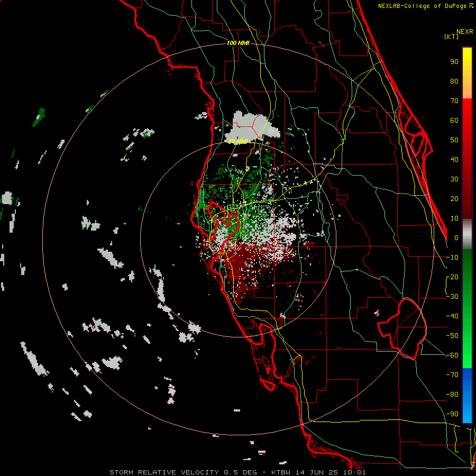Click the 50 value on velocity scale
The height and width of the screenshot is (476, 476).
pyautogui.click(x=454, y=140)
